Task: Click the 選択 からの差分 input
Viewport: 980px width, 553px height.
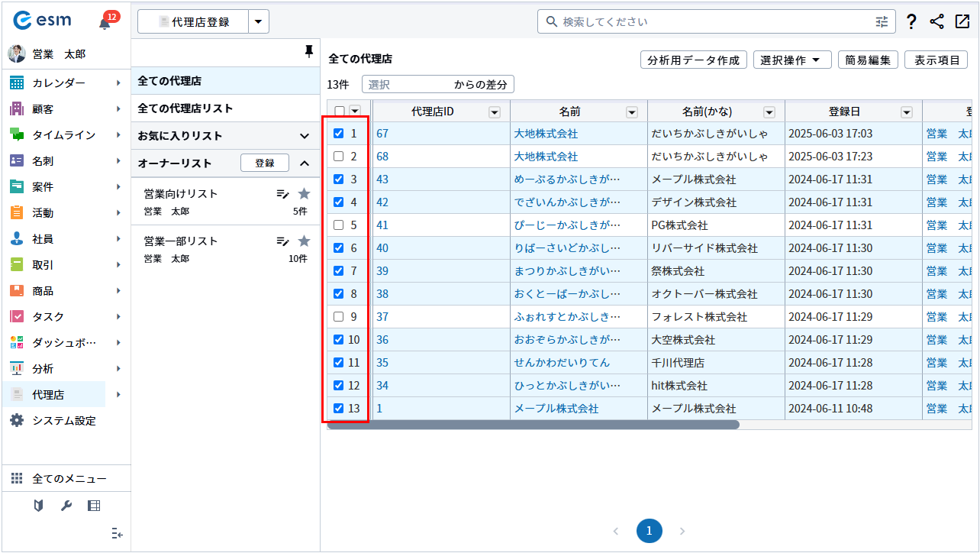Action: [x=438, y=84]
